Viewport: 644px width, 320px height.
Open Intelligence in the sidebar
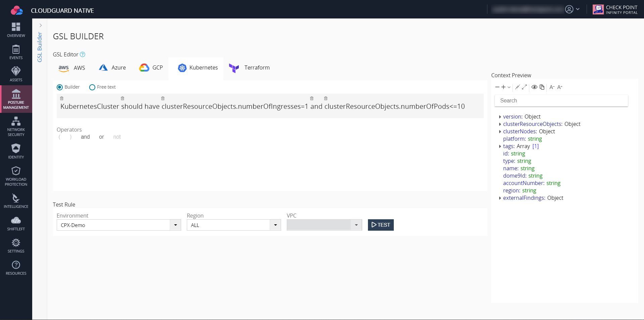16,201
